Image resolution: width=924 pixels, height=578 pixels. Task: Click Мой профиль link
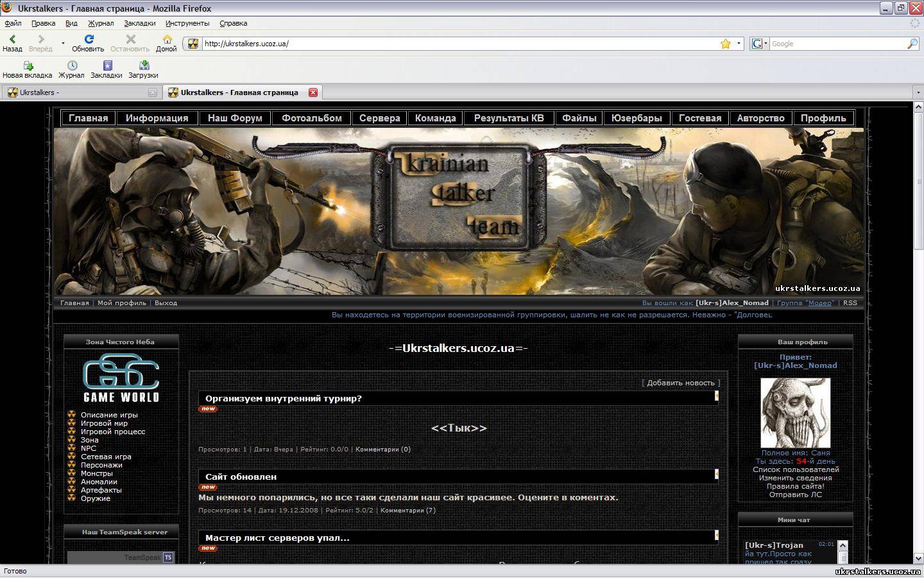pos(122,303)
